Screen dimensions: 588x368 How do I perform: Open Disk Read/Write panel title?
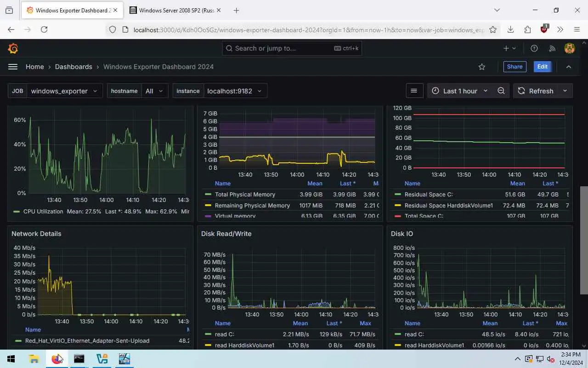click(x=226, y=234)
